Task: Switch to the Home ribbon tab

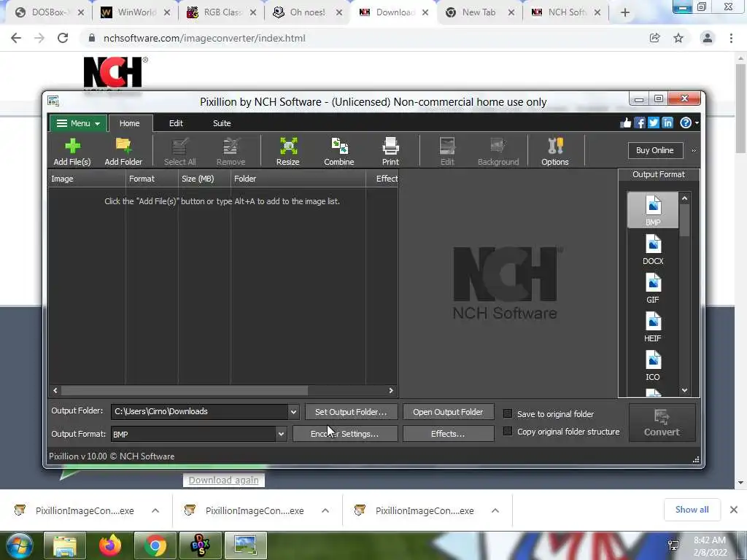Action: pos(130,123)
